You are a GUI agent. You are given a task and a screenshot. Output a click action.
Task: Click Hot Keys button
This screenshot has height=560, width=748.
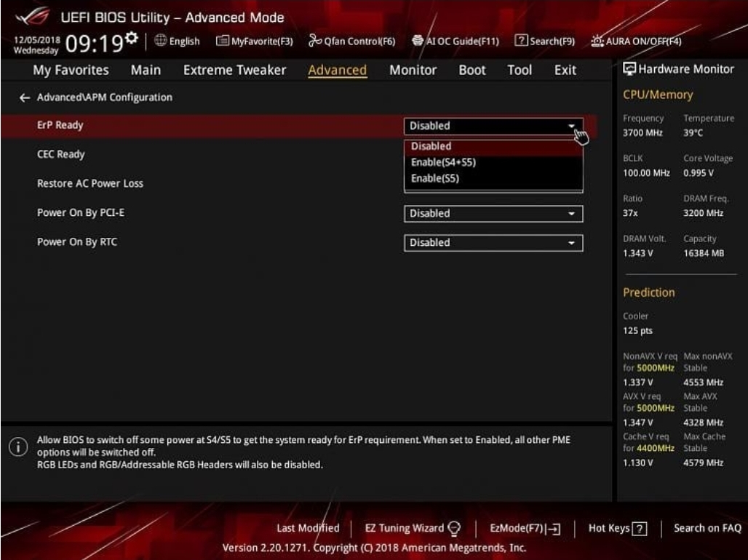[618, 528]
